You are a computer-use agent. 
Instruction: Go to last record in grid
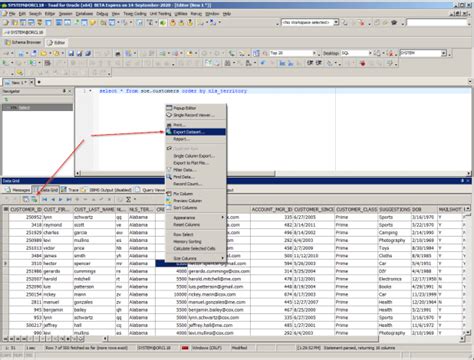pyautogui.click(x=69, y=199)
